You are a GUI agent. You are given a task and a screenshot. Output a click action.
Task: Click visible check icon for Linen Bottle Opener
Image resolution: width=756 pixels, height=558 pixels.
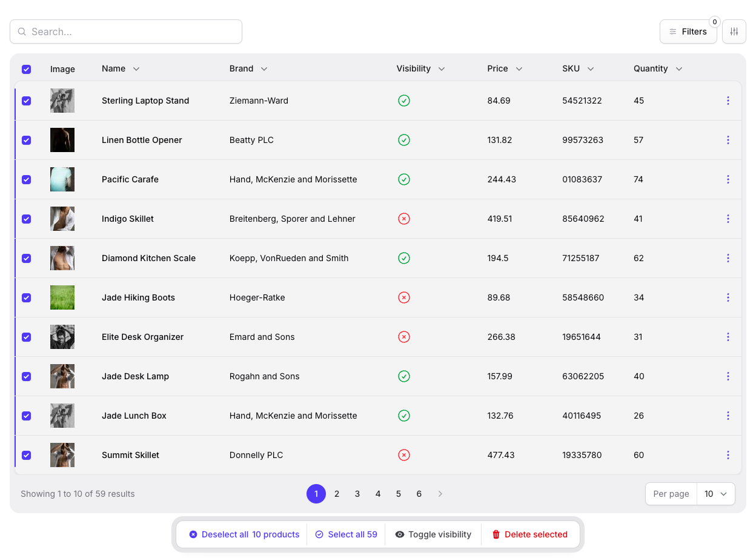[x=404, y=140]
